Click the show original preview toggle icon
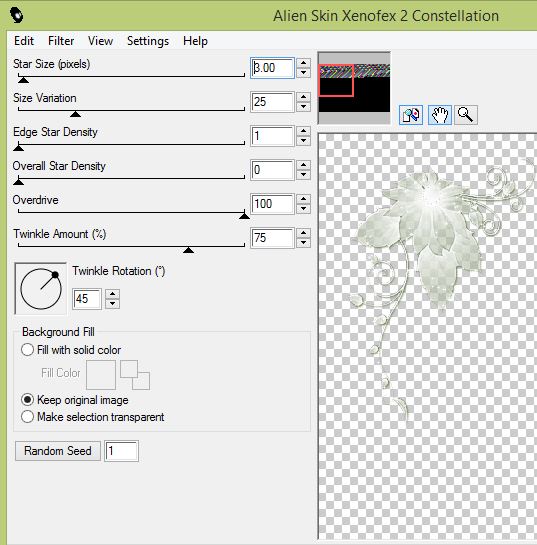 (411, 115)
